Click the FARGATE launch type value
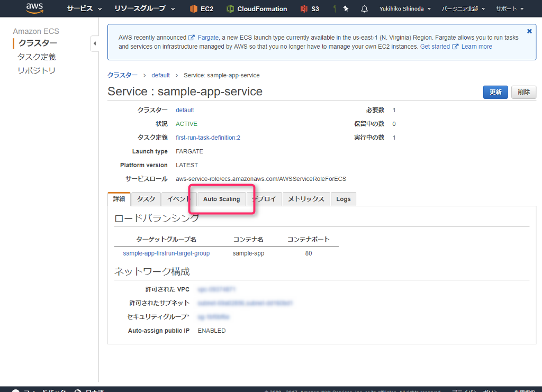 [189, 151]
